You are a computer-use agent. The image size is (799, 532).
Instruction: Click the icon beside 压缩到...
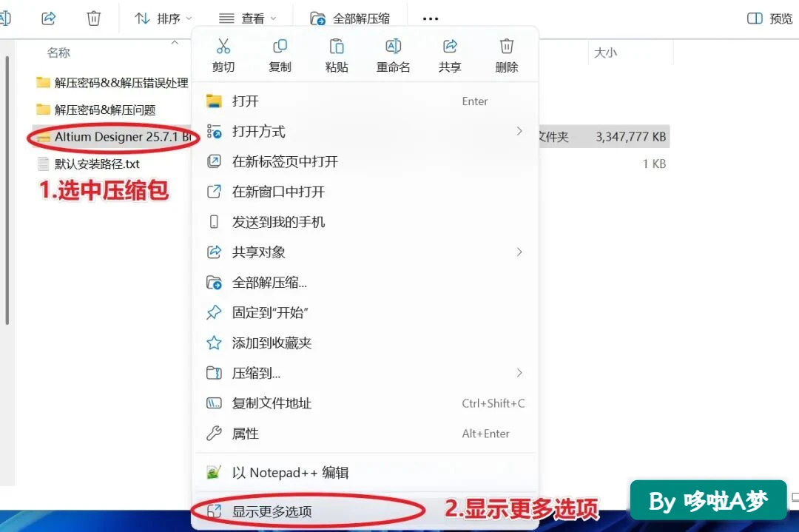point(214,373)
